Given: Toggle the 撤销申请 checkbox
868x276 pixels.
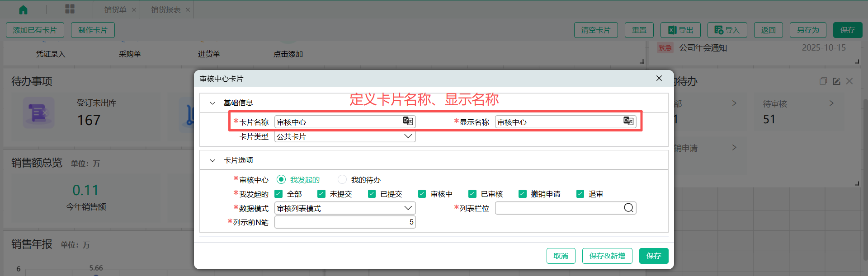Looking at the screenshot, I should pos(523,194).
